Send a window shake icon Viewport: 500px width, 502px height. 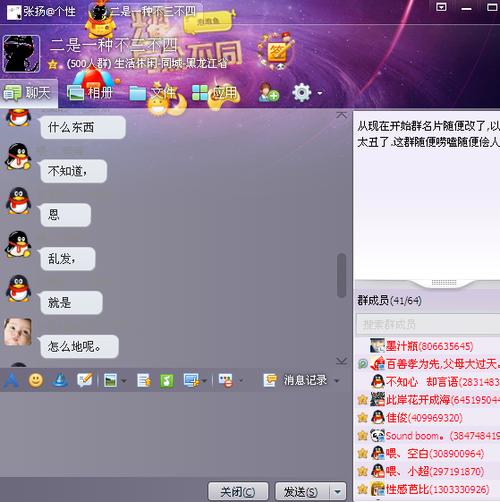pos(84,380)
